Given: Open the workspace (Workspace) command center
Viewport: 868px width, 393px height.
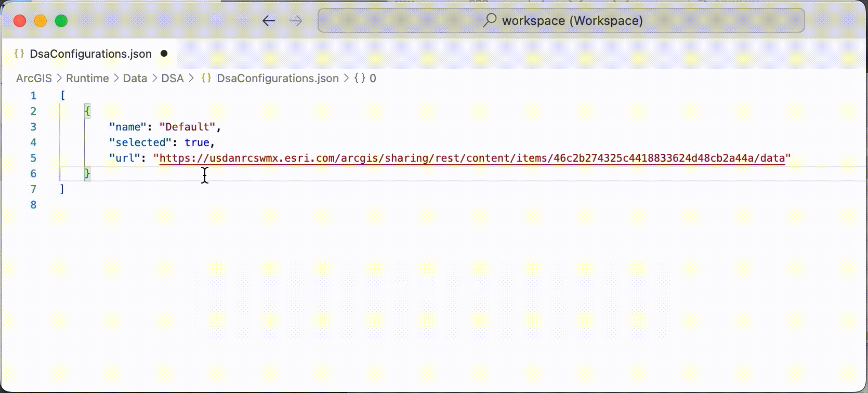Looking at the screenshot, I should coord(561,21).
